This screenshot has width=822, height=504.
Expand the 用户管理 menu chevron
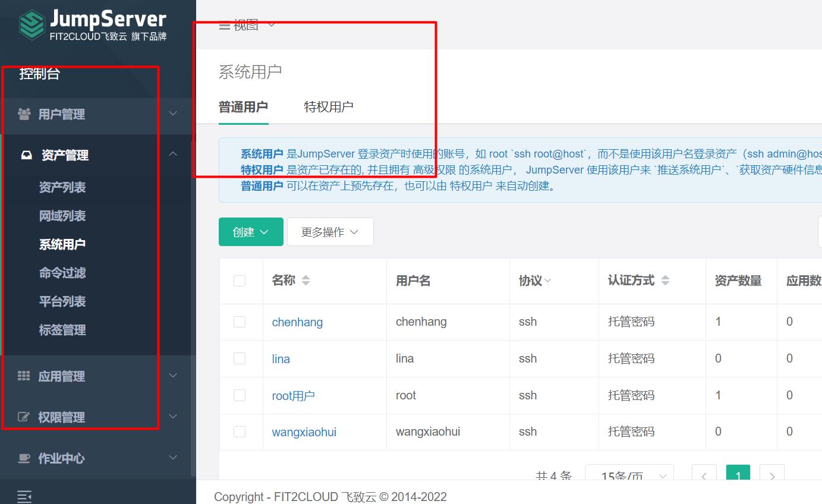[x=173, y=114]
